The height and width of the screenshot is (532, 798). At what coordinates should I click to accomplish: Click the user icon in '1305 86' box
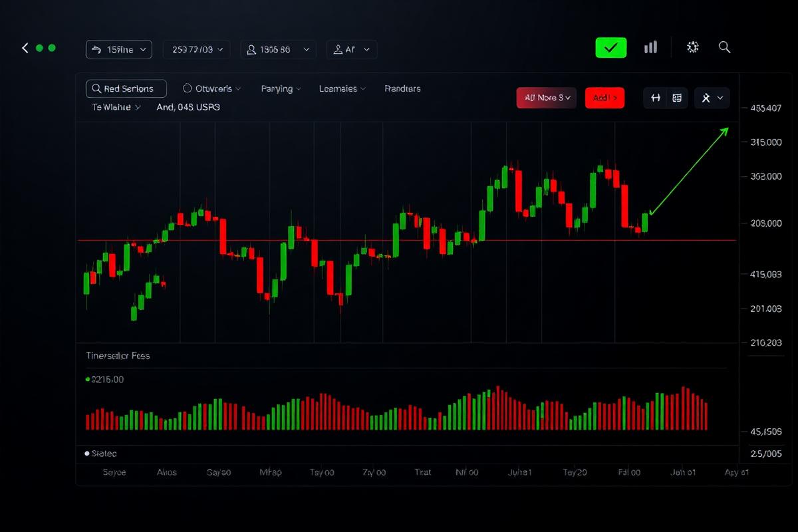click(252, 49)
